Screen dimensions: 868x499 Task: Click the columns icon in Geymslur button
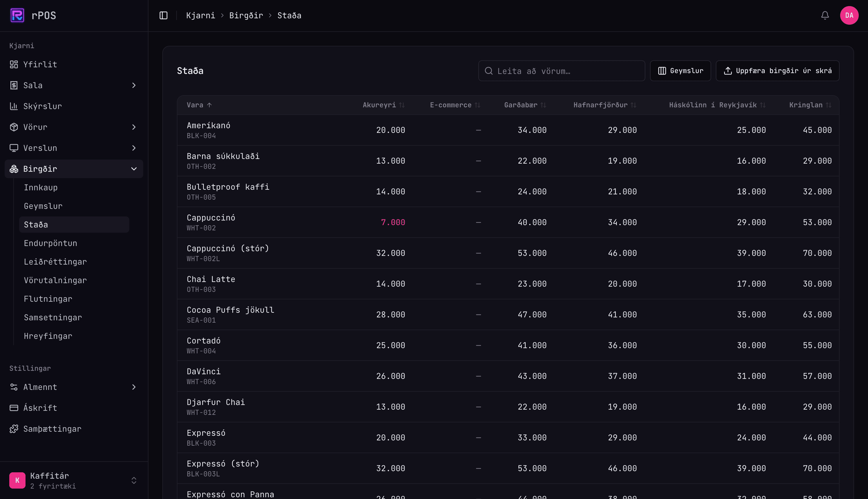[x=662, y=71]
